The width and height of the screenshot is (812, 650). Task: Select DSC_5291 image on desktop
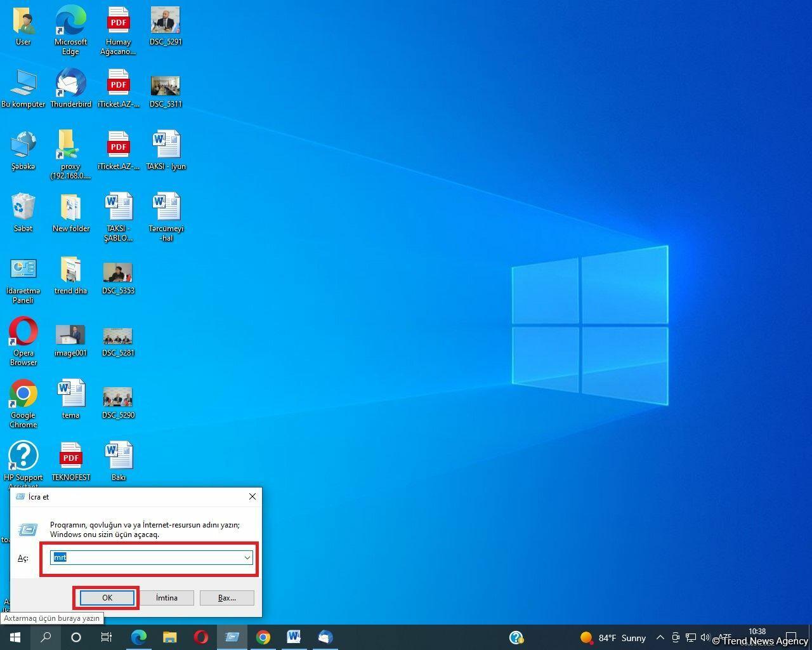[166, 27]
